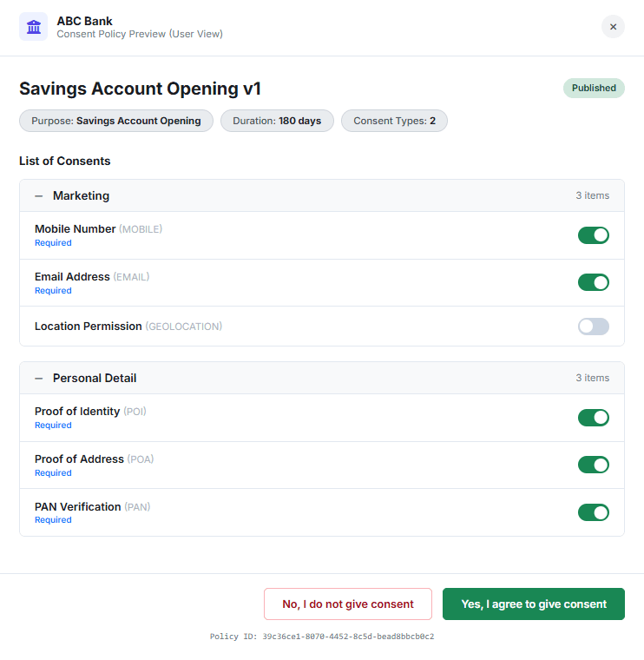Click Required under PAN Verification

(x=53, y=520)
